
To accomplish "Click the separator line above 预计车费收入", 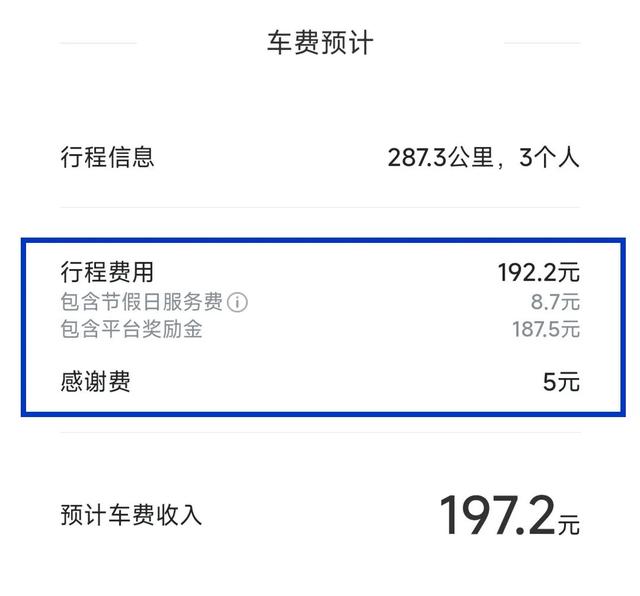I will 319,433.
